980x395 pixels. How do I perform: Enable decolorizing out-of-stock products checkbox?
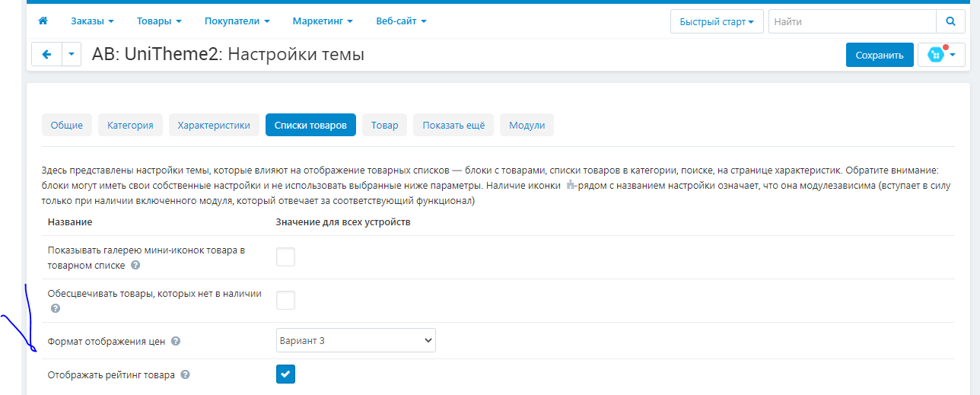pyautogui.click(x=285, y=301)
